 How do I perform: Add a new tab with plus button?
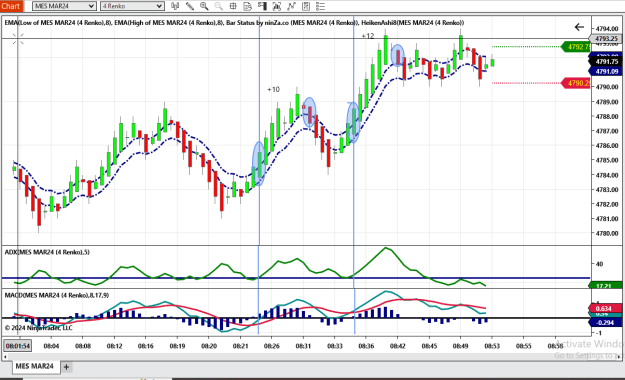point(67,367)
